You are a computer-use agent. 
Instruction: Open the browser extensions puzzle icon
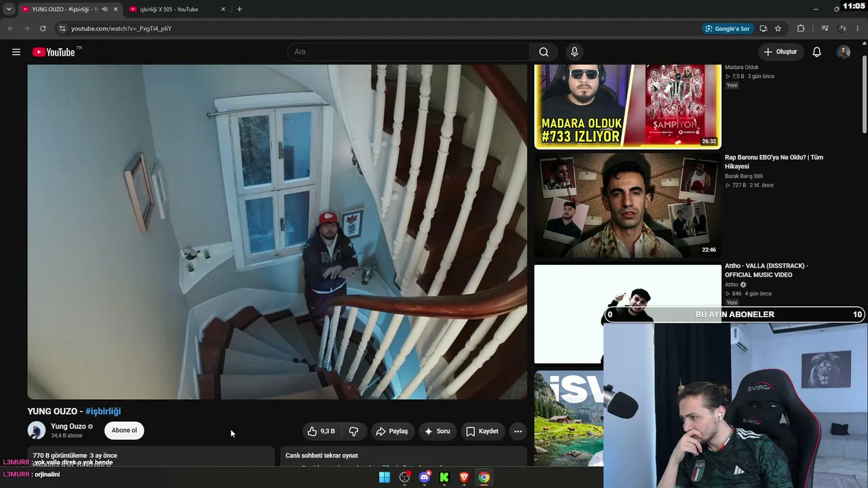pyautogui.click(x=801, y=28)
